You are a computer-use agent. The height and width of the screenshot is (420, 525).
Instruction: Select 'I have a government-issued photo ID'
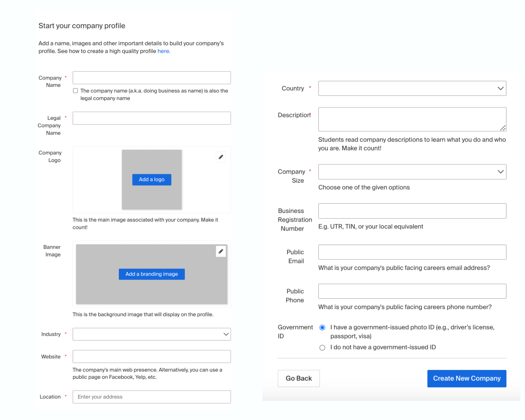pos(322,327)
